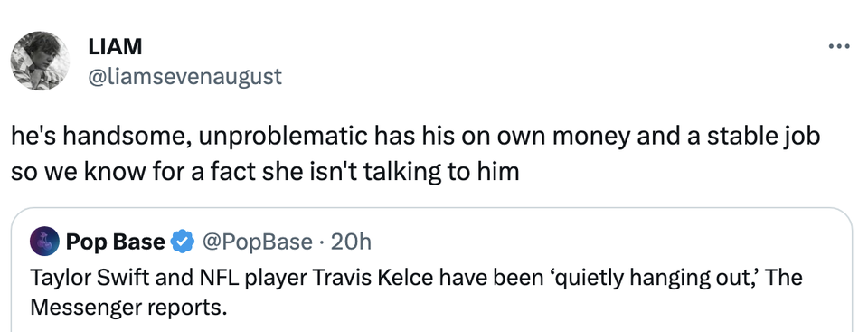This screenshot has width=868, height=332.
Task: Click "Messenger reports." at quoted tweet end
Action: [128, 308]
